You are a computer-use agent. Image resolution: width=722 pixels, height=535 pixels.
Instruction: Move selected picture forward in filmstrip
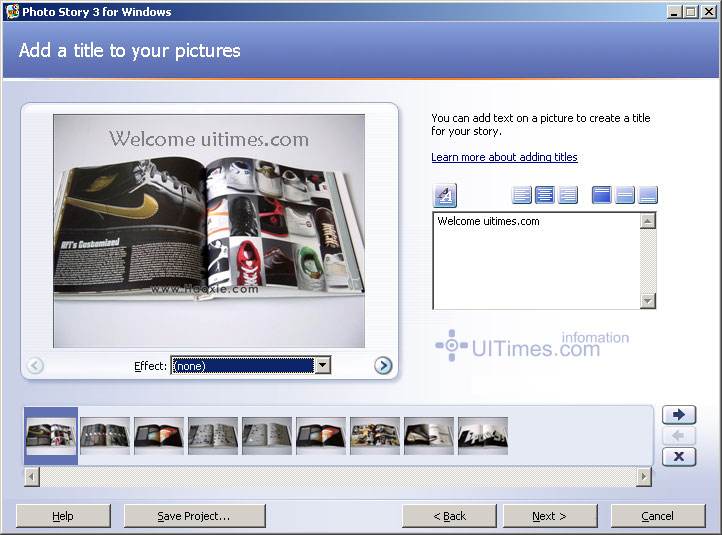coord(679,415)
